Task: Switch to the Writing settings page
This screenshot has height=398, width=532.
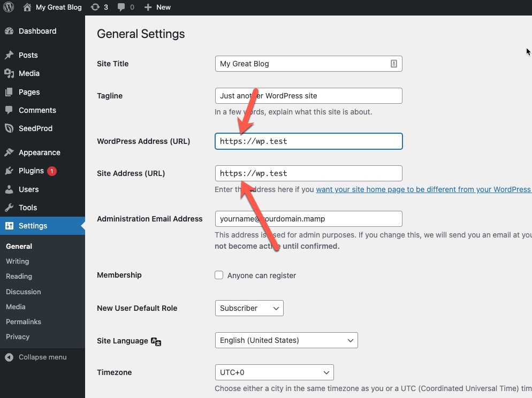Action: pyautogui.click(x=17, y=261)
